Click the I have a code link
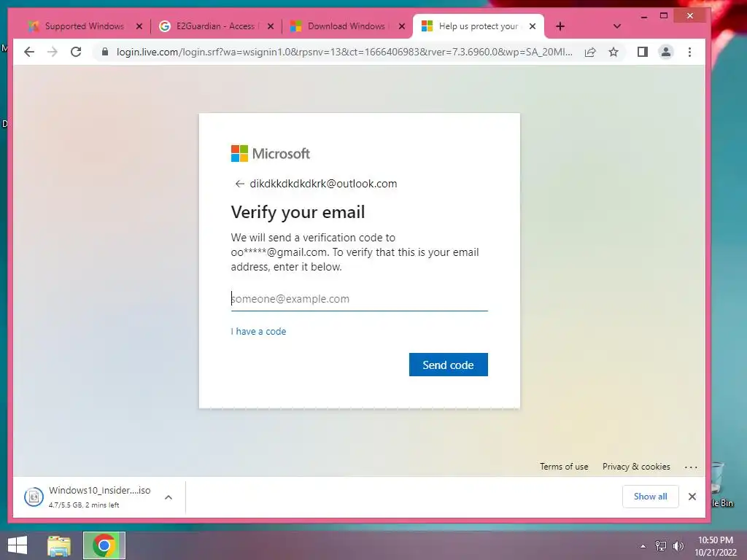This screenshot has width=747, height=560. tap(258, 332)
